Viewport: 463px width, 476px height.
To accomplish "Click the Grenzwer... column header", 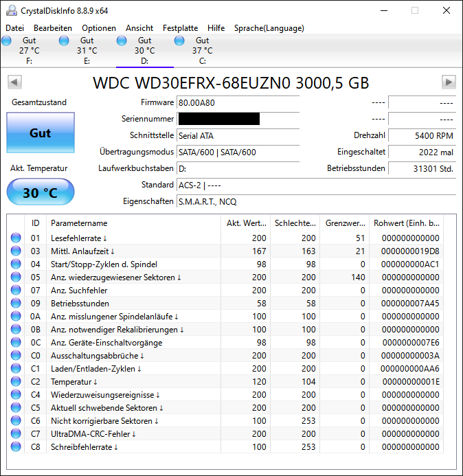I will [x=345, y=223].
